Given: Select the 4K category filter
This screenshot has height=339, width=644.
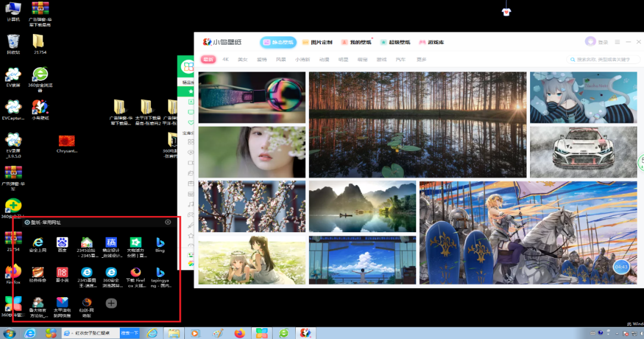Looking at the screenshot, I should (x=225, y=60).
